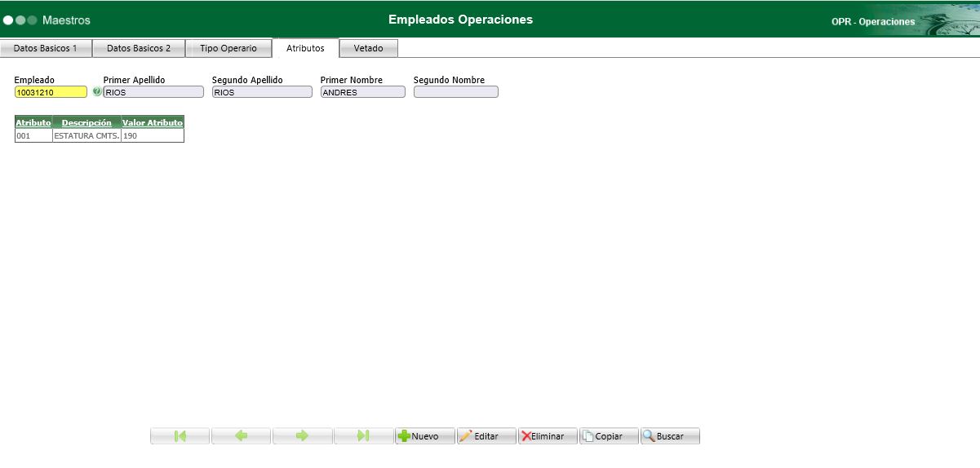
Task: Switch to Datos Basicos 1 tab
Action: pyautogui.click(x=46, y=48)
